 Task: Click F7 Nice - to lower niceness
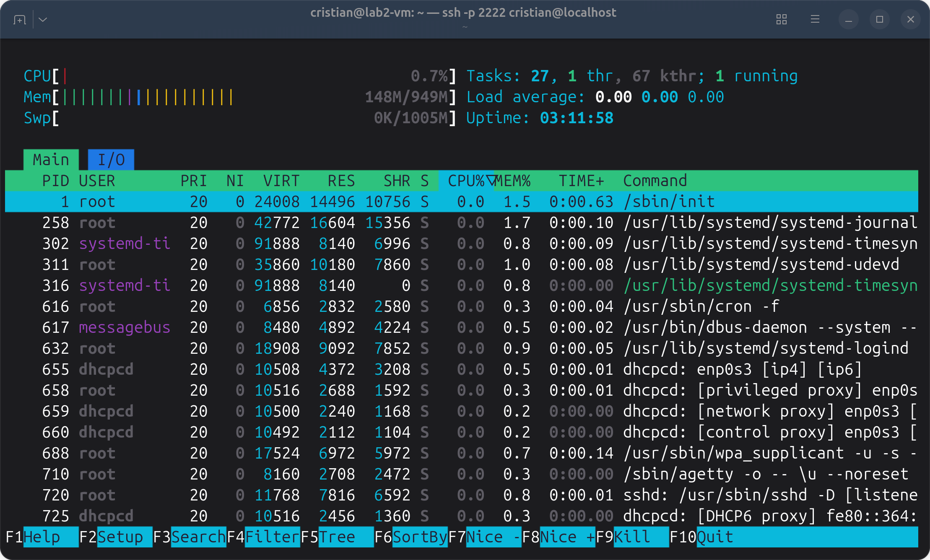click(485, 537)
